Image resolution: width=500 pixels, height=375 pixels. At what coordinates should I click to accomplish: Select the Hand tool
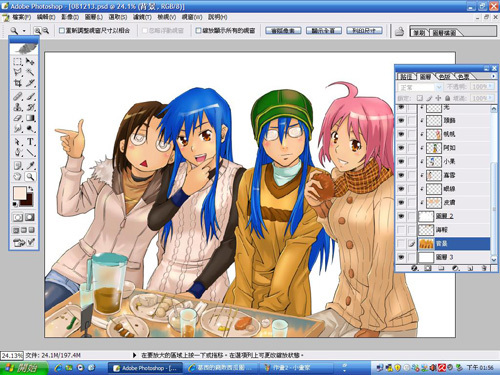pos(18,177)
